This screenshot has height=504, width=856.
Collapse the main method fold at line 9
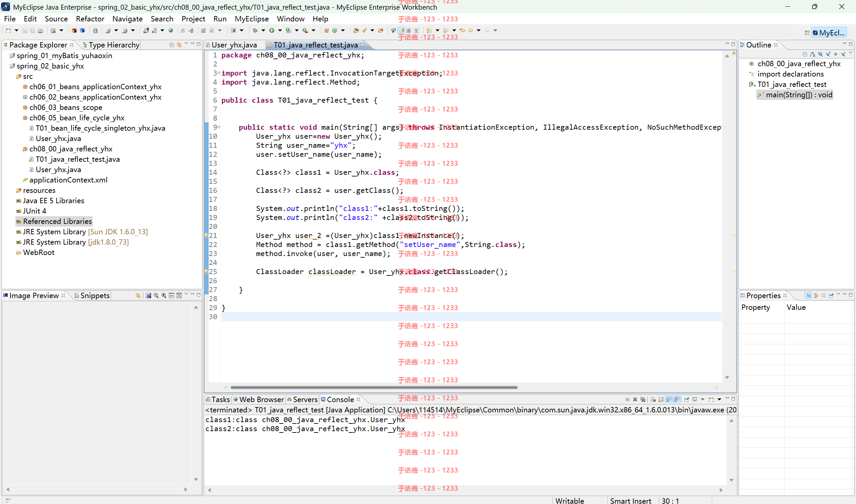(219, 127)
